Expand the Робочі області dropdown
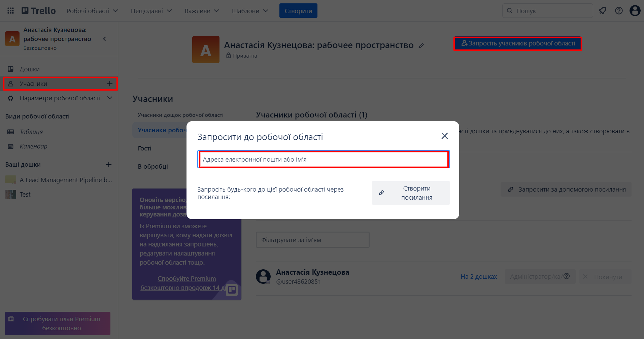This screenshot has width=644, height=339. (92, 10)
